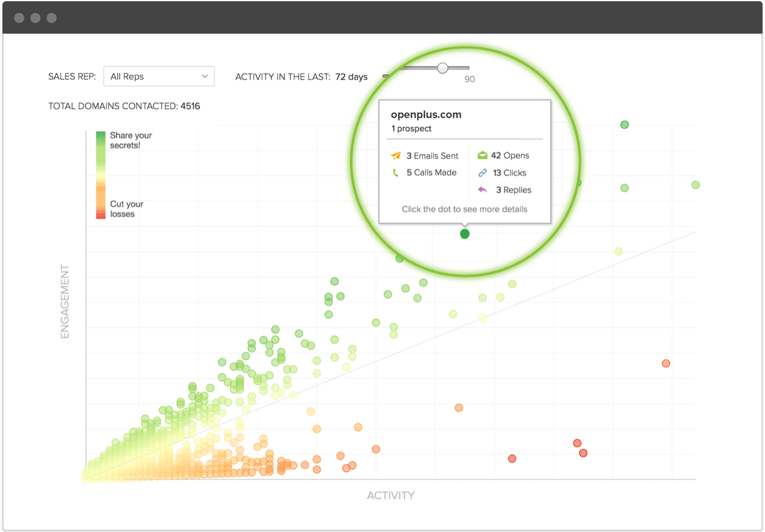Screen dimensions: 765x532
Task: Click the lone red-orange dot at far right
Action: (666, 364)
